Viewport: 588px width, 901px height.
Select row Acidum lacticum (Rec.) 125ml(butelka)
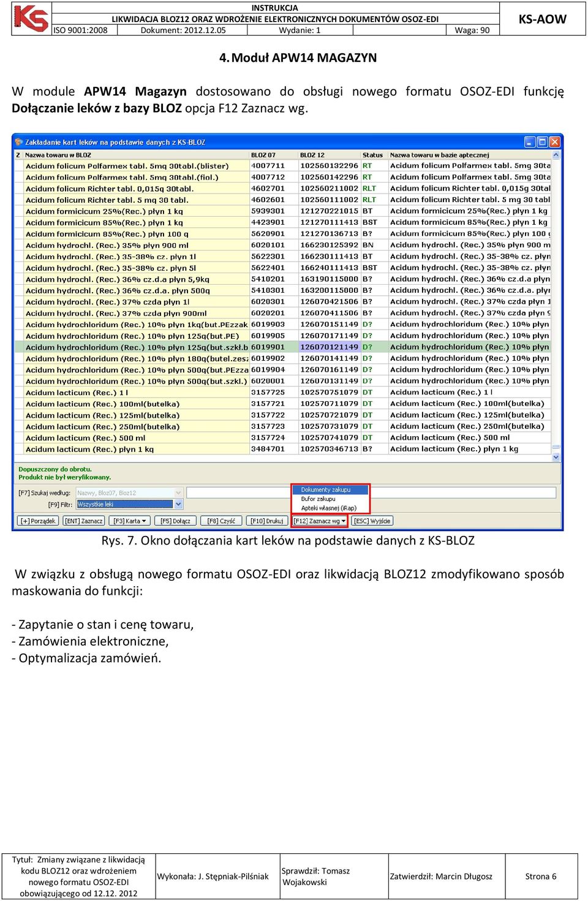[282, 415]
